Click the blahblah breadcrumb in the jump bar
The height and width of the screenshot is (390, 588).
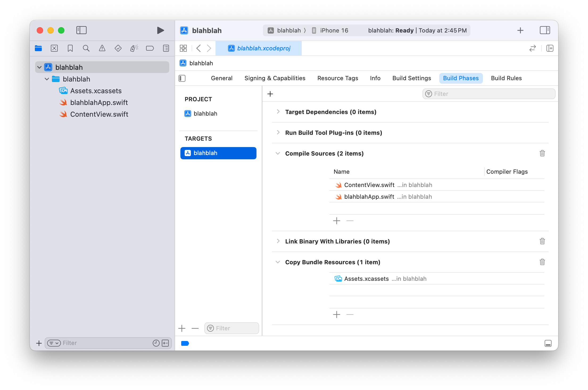(197, 63)
